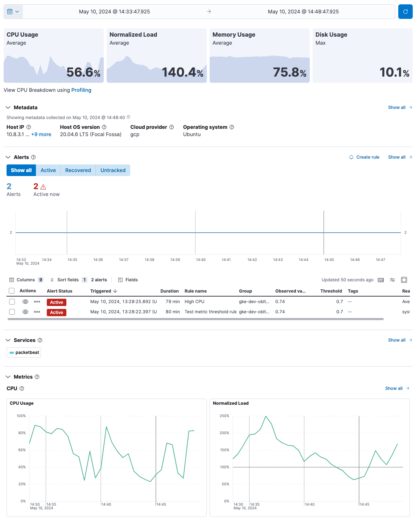
Task: Click the Observed value column header
Action: click(290, 291)
